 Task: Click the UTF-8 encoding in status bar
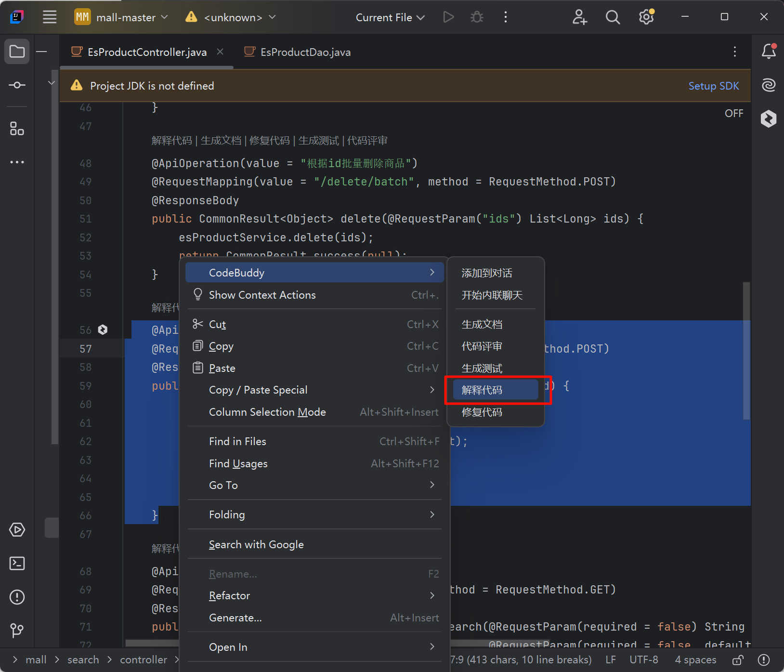click(643, 660)
